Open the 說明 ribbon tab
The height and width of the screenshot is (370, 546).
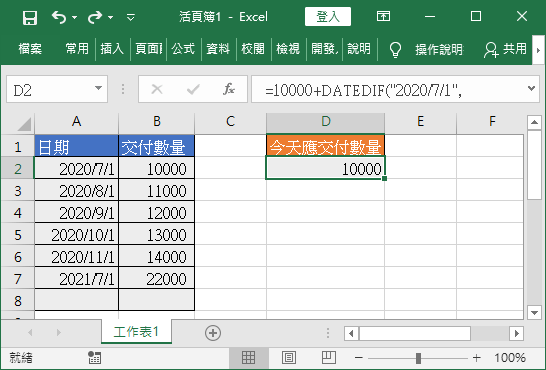(359, 49)
